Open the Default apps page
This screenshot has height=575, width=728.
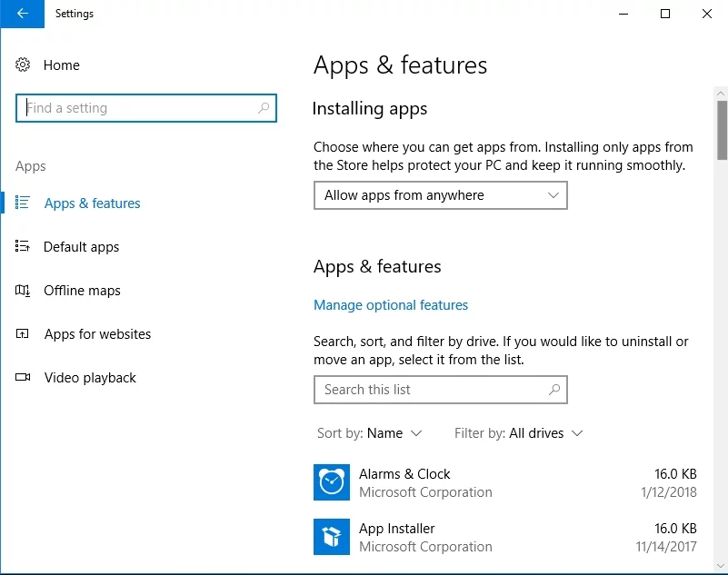tap(82, 247)
